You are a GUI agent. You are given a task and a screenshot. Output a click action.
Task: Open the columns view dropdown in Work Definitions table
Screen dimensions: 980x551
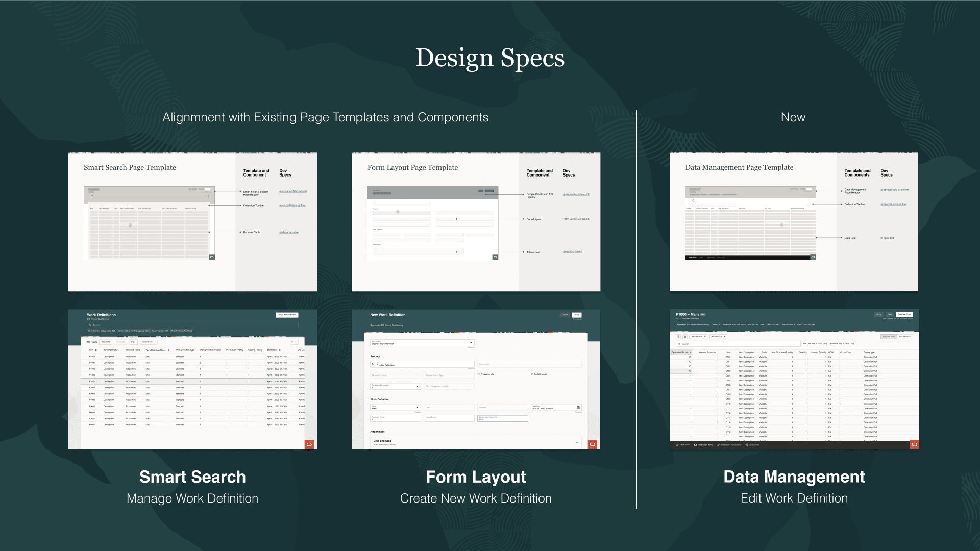tap(294, 342)
